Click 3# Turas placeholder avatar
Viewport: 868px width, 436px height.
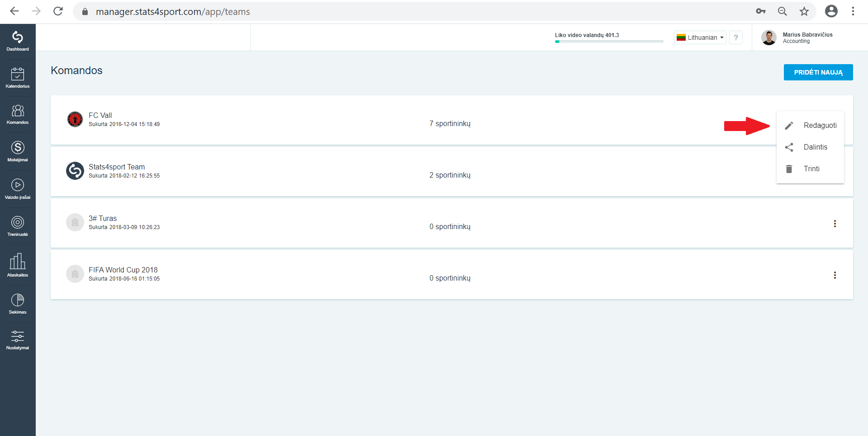click(x=75, y=222)
